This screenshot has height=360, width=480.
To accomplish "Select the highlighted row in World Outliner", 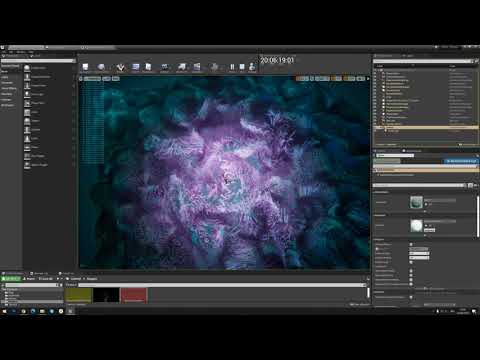I will pyautogui.click(x=426, y=127).
